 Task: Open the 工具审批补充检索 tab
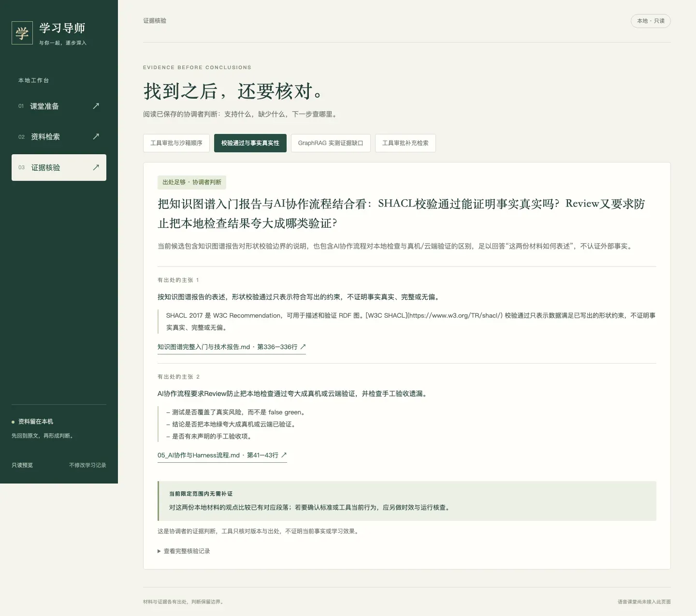click(406, 143)
